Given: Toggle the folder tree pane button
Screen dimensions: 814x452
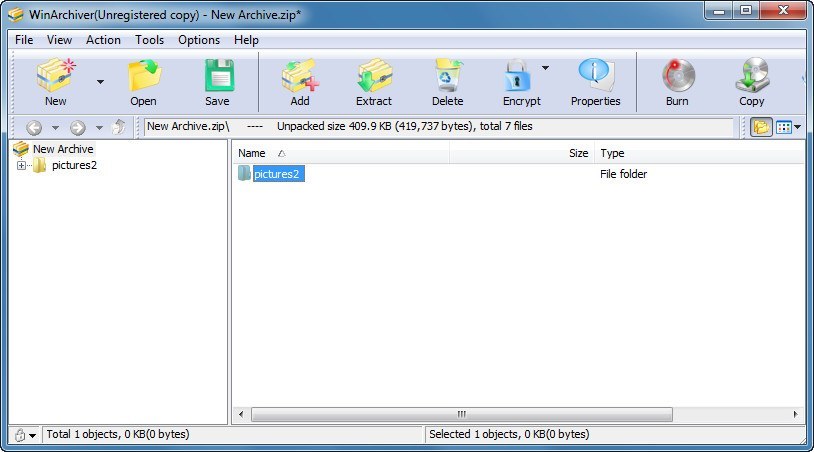Looking at the screenshot, I should pos(761,127).
